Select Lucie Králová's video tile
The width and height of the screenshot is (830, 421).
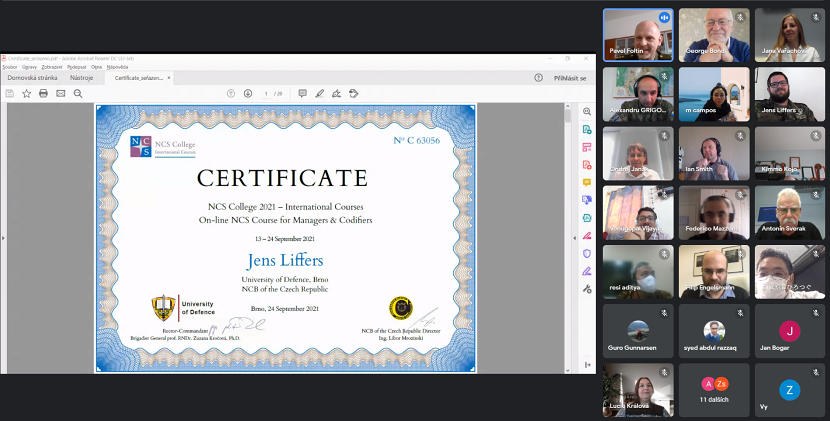(x=638, y=390)
